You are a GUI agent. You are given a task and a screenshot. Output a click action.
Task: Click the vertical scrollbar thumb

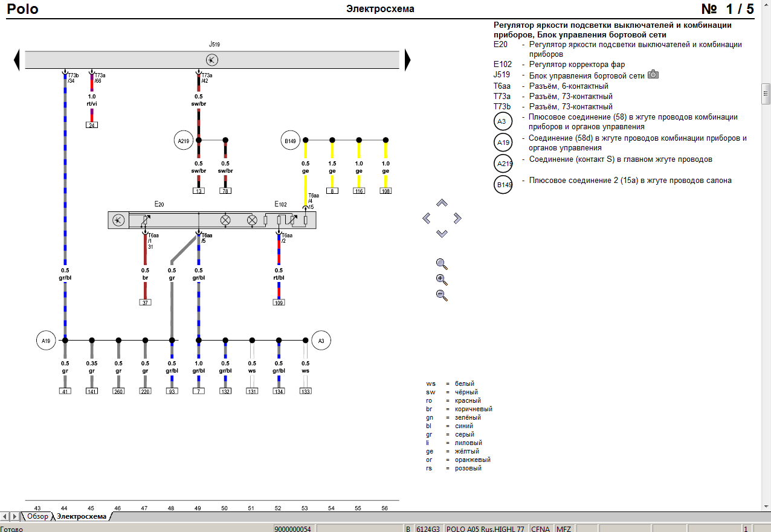(x=766, y=93)
